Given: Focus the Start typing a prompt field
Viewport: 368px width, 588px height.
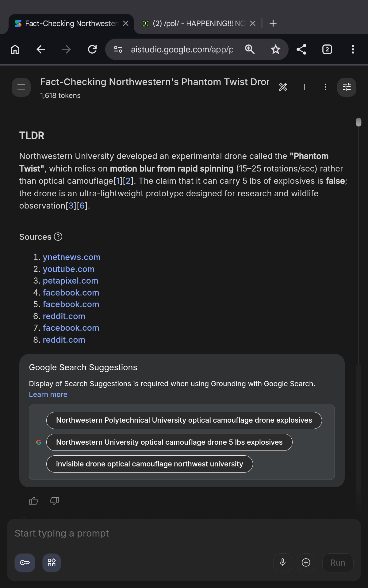Looking at the screenshot, I should (x=184, y=533).
